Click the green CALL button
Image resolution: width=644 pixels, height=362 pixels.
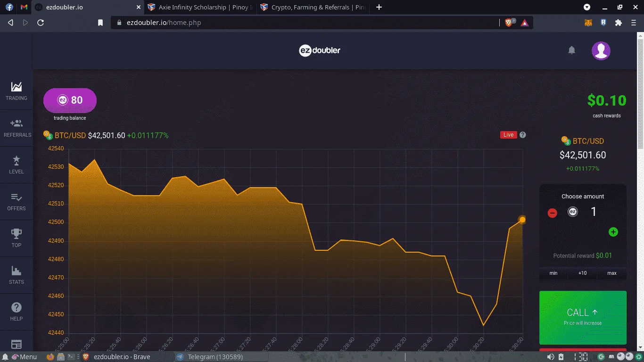coord(583,317)
